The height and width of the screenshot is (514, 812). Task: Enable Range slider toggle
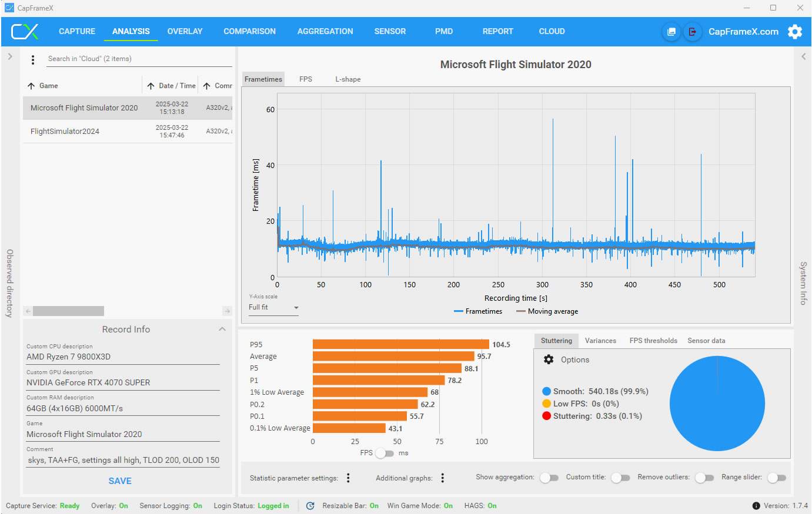coord(777,478)
